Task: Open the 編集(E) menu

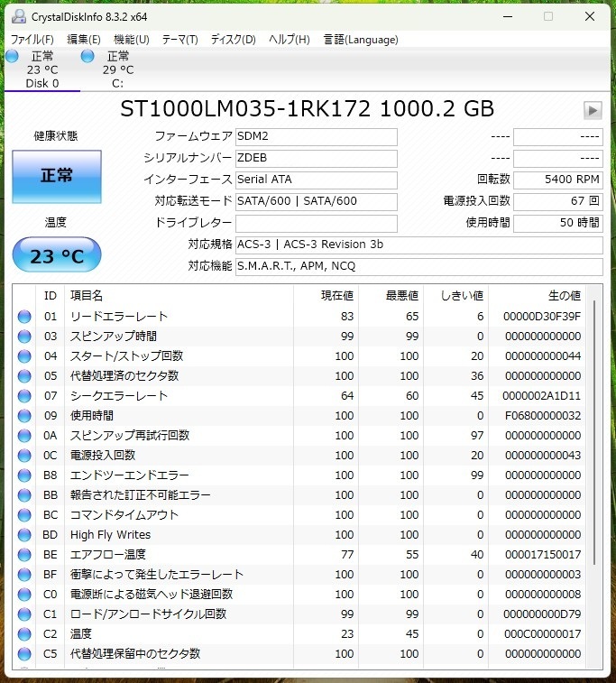Action: (84, 40)
